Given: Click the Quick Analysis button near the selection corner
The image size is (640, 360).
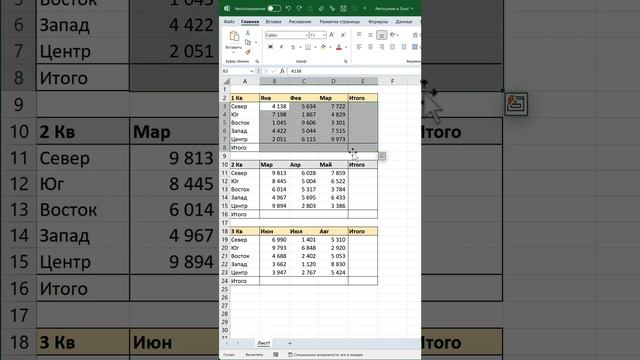Looking at the screenshot, I should pyautogui.click(x=382, y=156).
